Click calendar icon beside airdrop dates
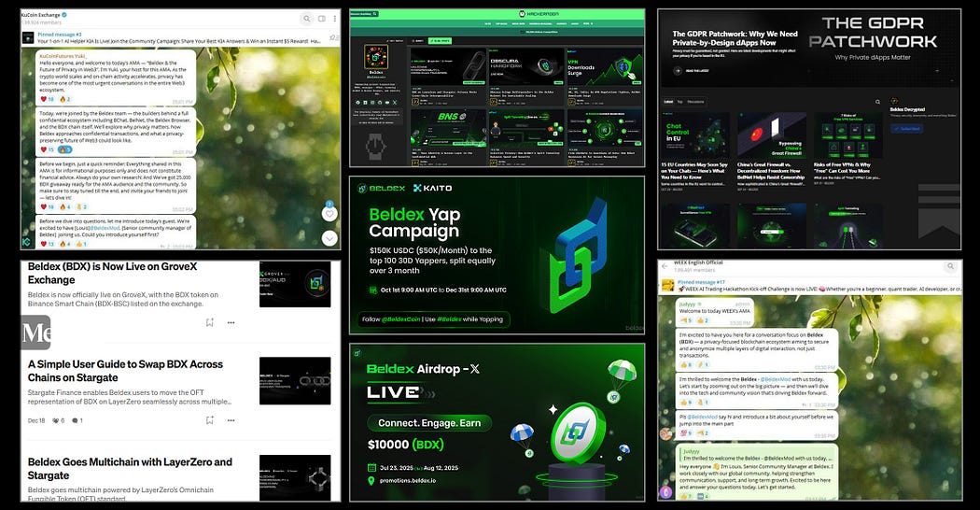 click(x=371, y=467)
